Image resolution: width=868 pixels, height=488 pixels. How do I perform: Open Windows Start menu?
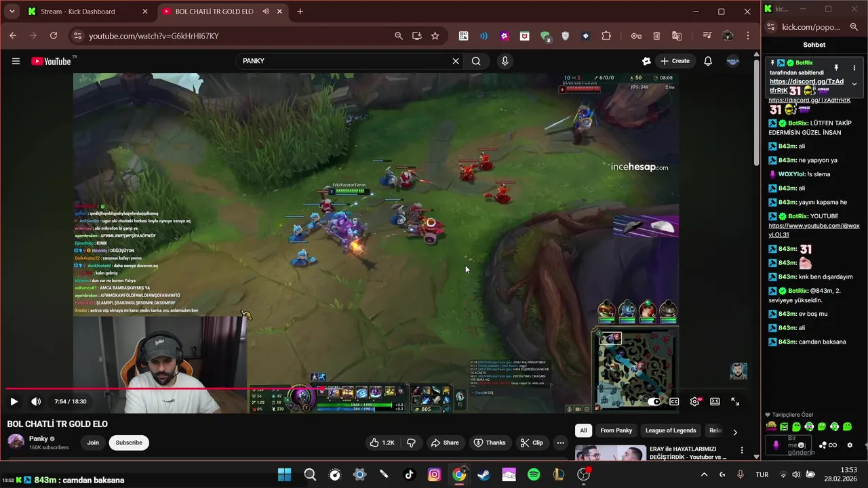pos(285,474)
